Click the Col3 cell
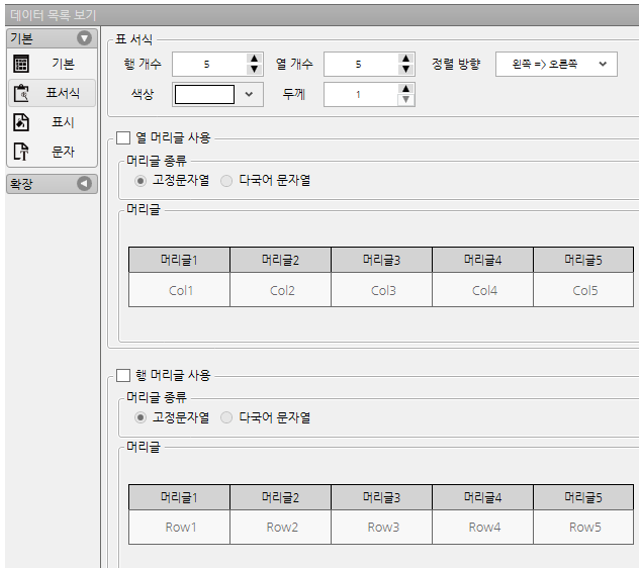The height and width of the screenshot is (571, 642). (382, 290)
